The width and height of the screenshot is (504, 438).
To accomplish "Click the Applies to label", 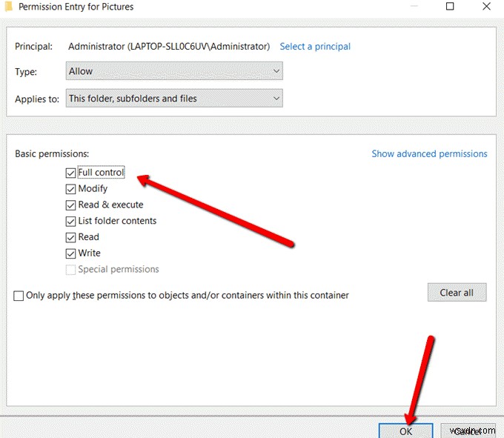I will (37, 99).
